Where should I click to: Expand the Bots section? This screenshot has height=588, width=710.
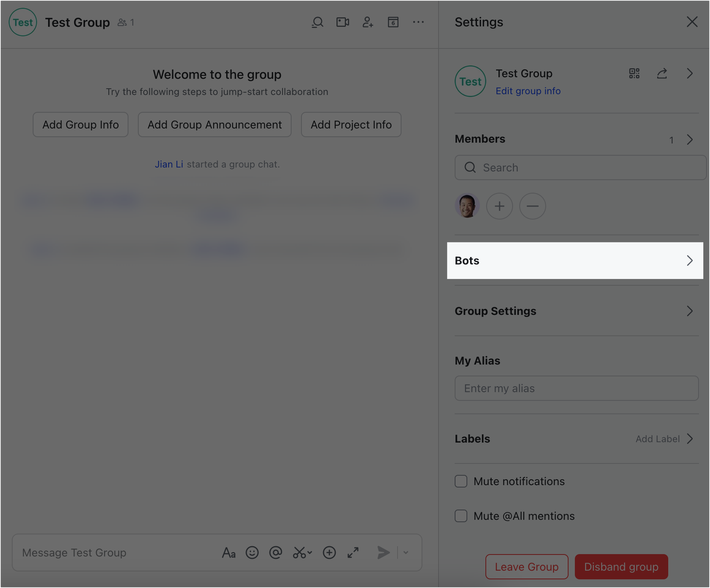coord(575,261)
